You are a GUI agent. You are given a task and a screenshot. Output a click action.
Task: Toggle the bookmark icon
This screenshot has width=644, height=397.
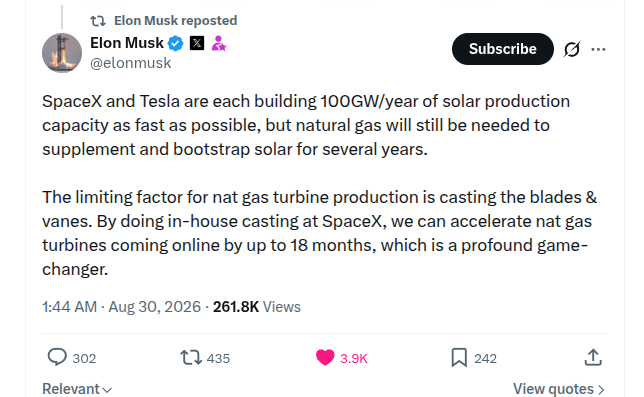click(x=459, y=358)
